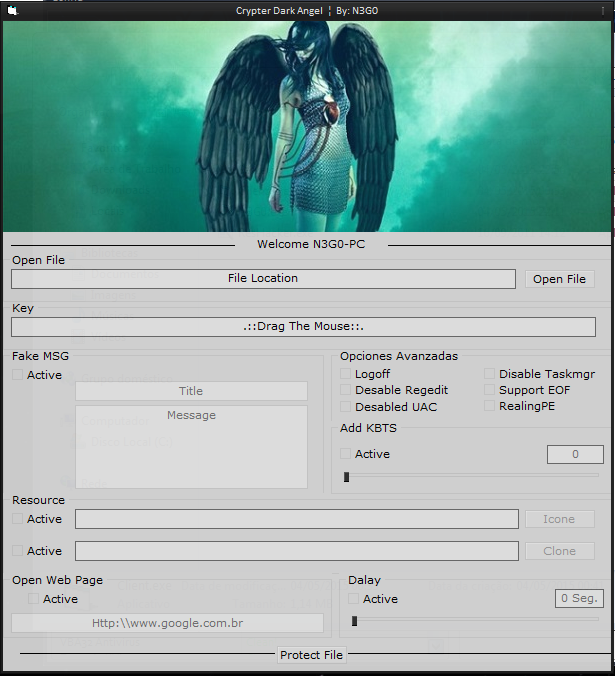Viewport: 615px width, 676px height.
Task: Check the RealingPE option
Action: 489,406
